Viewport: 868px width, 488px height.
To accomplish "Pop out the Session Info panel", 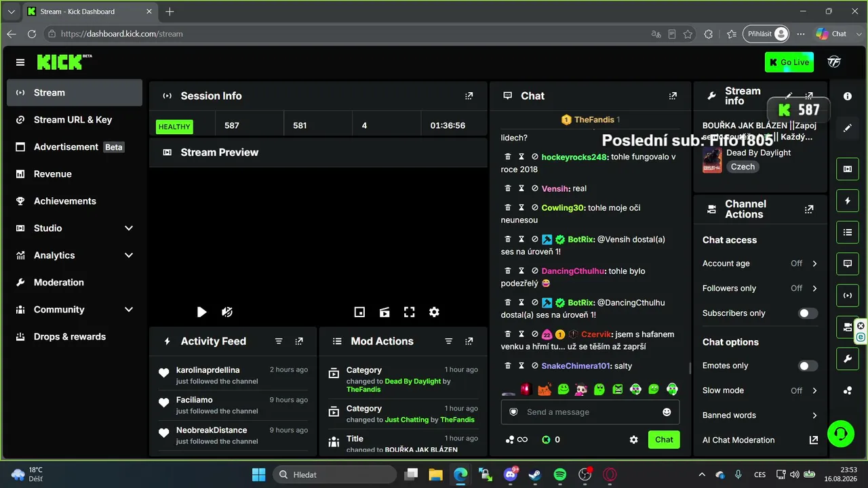I will 469,96.
